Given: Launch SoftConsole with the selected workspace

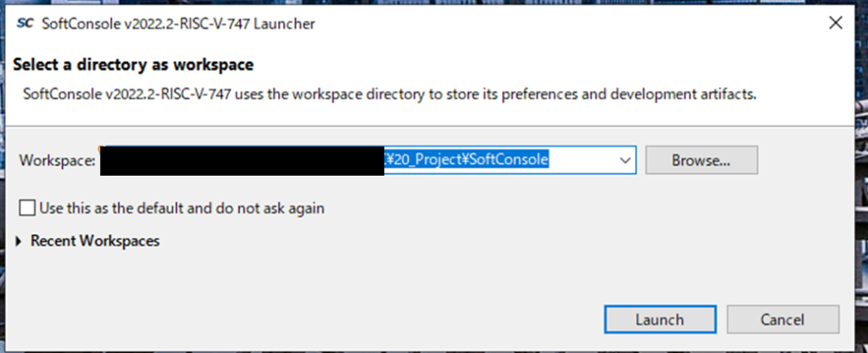Looking at the screenshot, I should pos(659,320).
